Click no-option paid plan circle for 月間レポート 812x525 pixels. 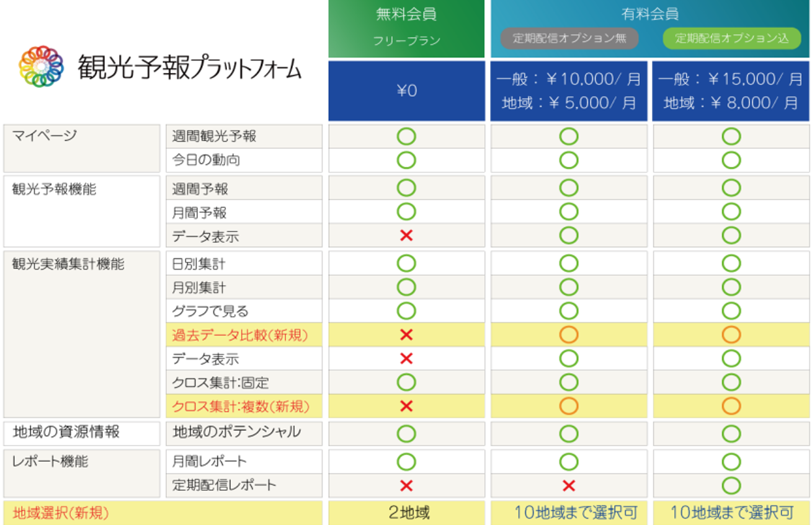click(569, 462)
